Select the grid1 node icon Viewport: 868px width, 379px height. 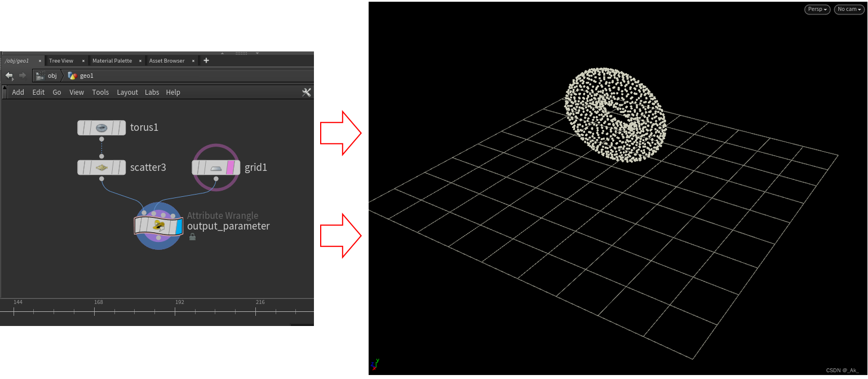coord(216,167)
